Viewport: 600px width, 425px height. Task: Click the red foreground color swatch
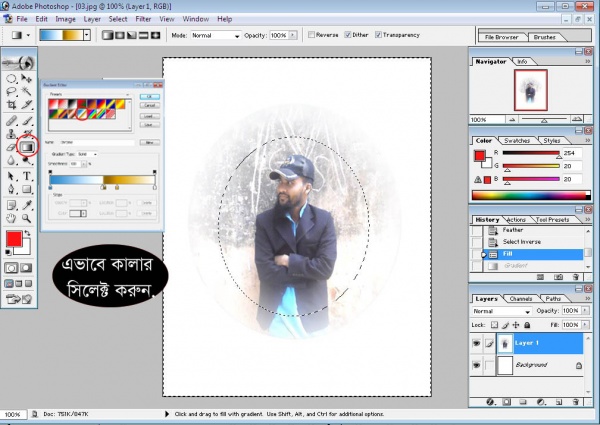(x=14, y=238)
